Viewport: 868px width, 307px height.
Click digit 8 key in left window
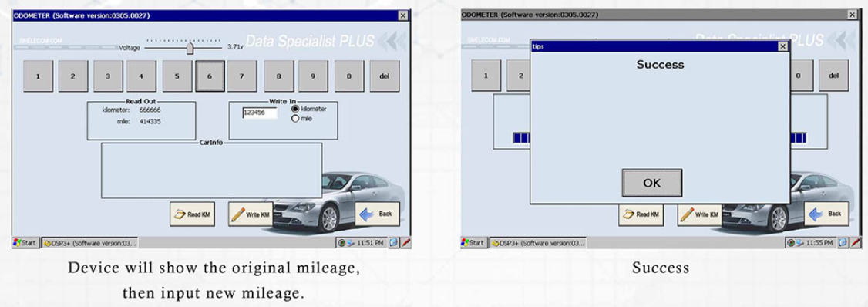click(x=278, y=76)
